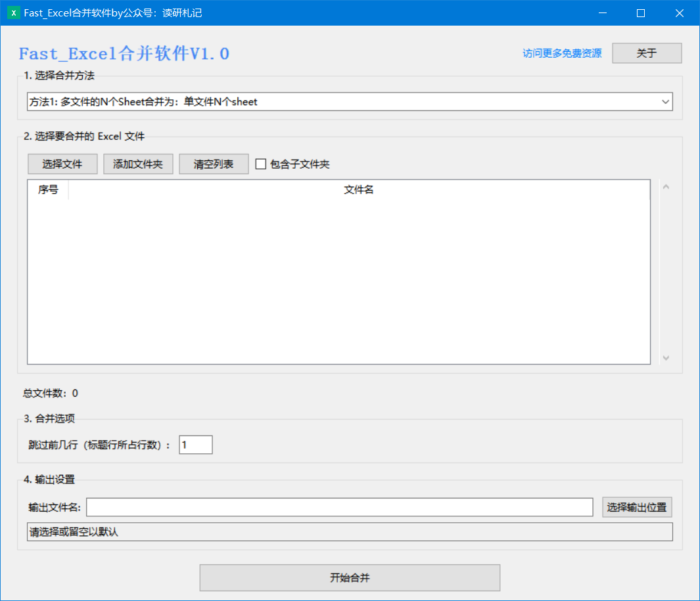
Task: Click the 序号 column header
Action: tap(48, 190)
